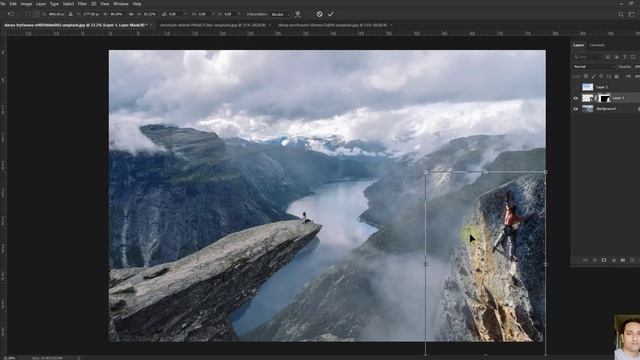Screen dimensions: 640x360
Task: Click the layer filter search field
Action: click(x=587, y=57)
